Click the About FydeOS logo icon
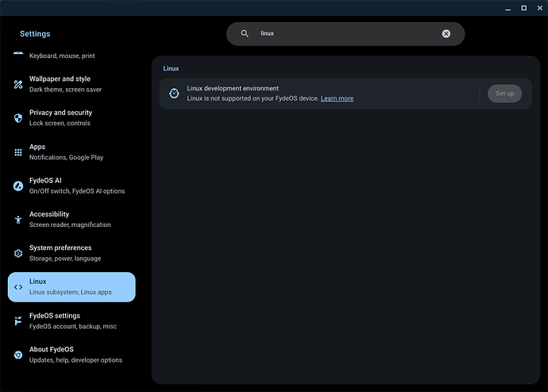 [18, 355]
